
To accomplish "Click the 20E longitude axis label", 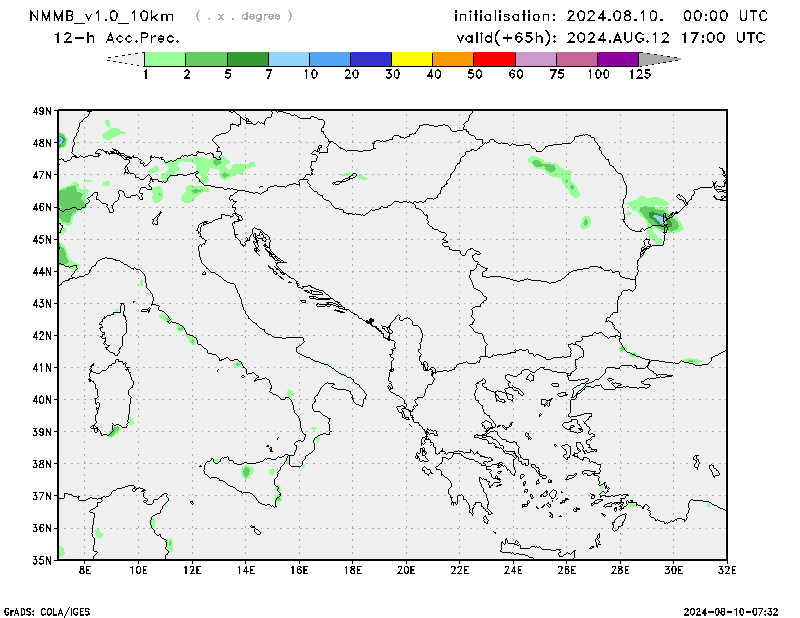I will tap(406, 571).
